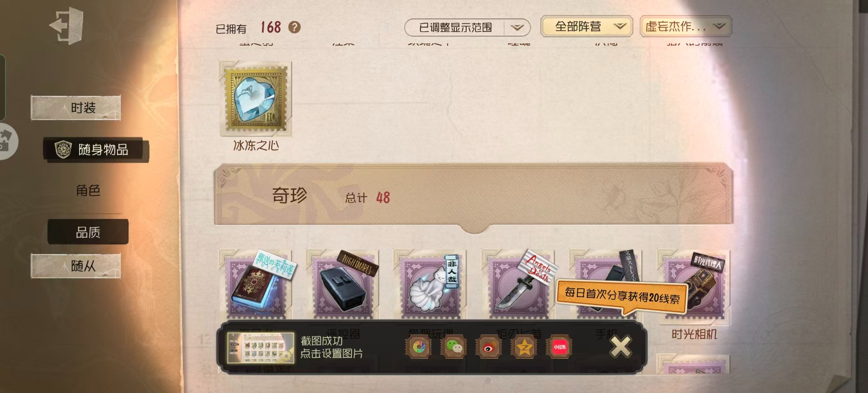Close the screenshot share bar
868x393 pixels.
tap(620, 347)
